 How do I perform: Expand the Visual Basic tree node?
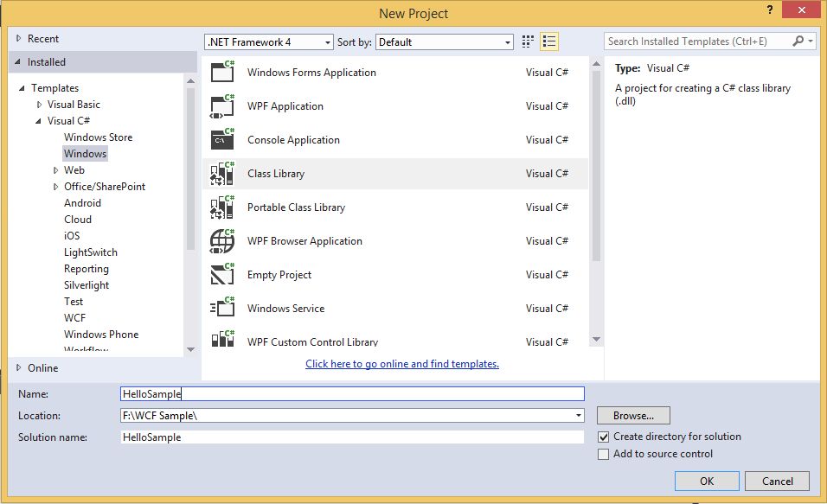click(x=39, y=105)
